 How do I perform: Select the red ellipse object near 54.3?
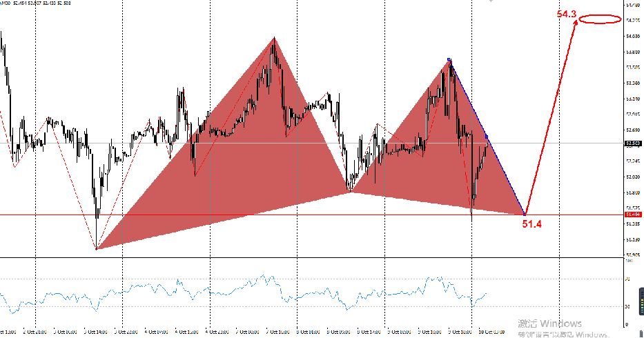point(600,19)
